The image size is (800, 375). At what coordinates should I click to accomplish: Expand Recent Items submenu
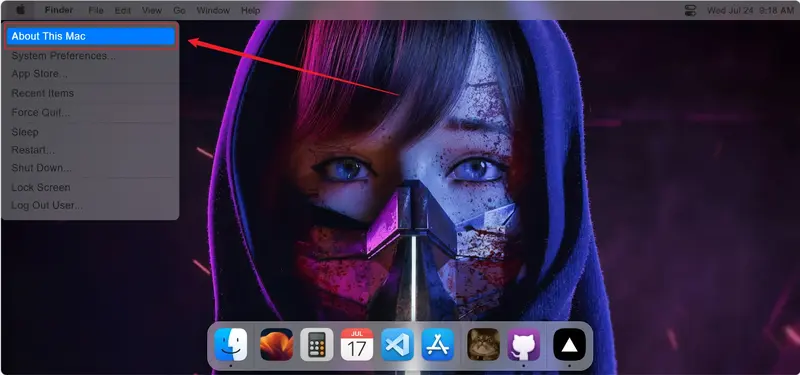tap(90, 93)
